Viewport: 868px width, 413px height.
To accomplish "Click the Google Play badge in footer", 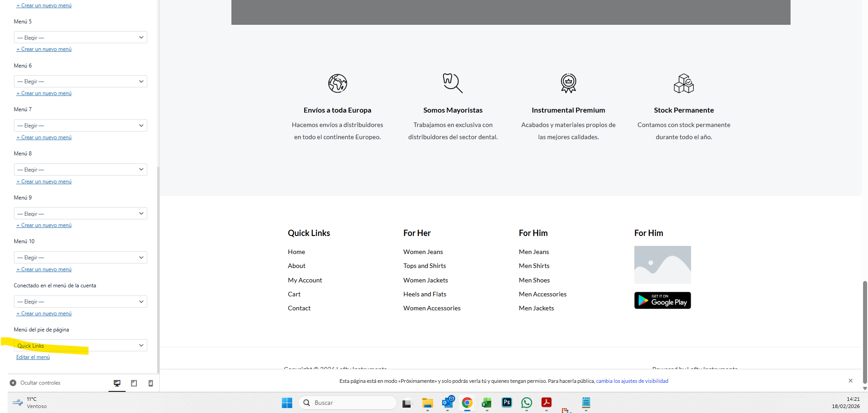I will coord(662,300).
